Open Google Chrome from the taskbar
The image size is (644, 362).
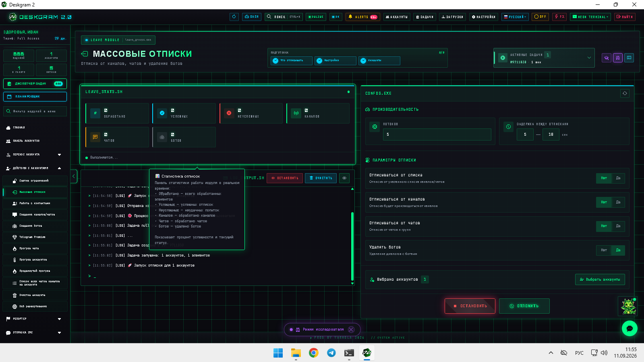tap(314, 353)
